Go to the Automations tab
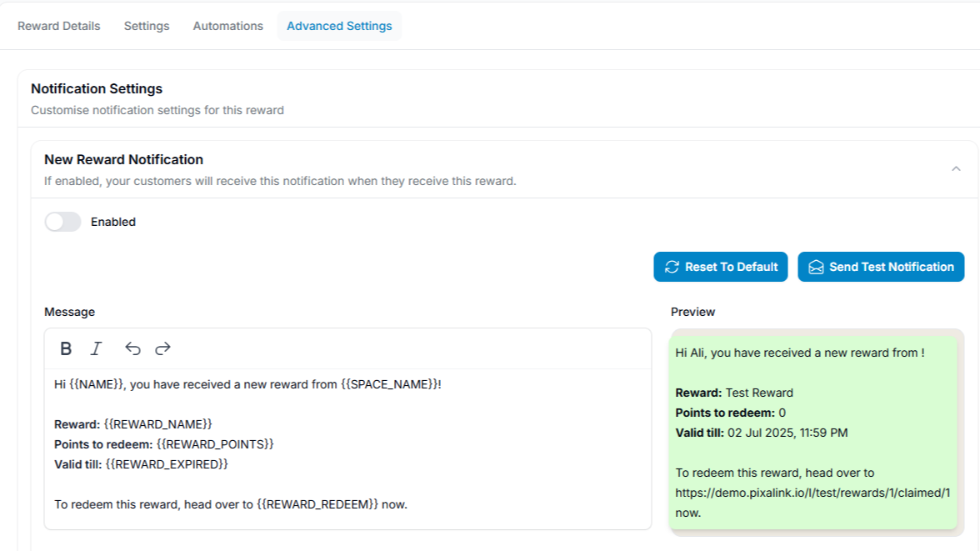Screen dimensions: 980x551 point(227,26)
